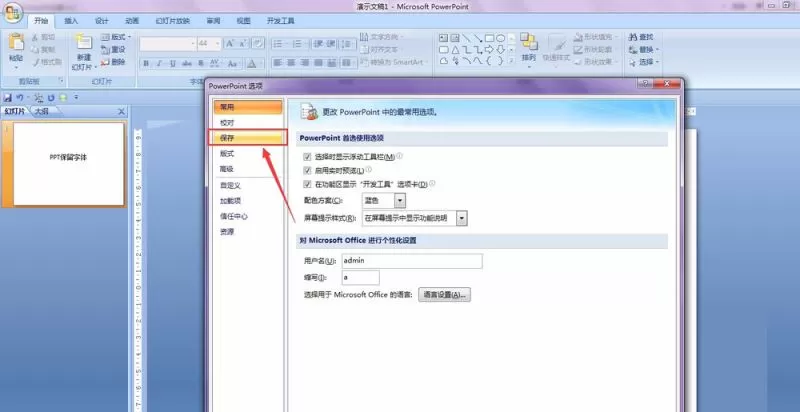The width and height of the screenshot is (800, 412).
Task: Click the 用户名 field containing admin
Action: (412, 261)
